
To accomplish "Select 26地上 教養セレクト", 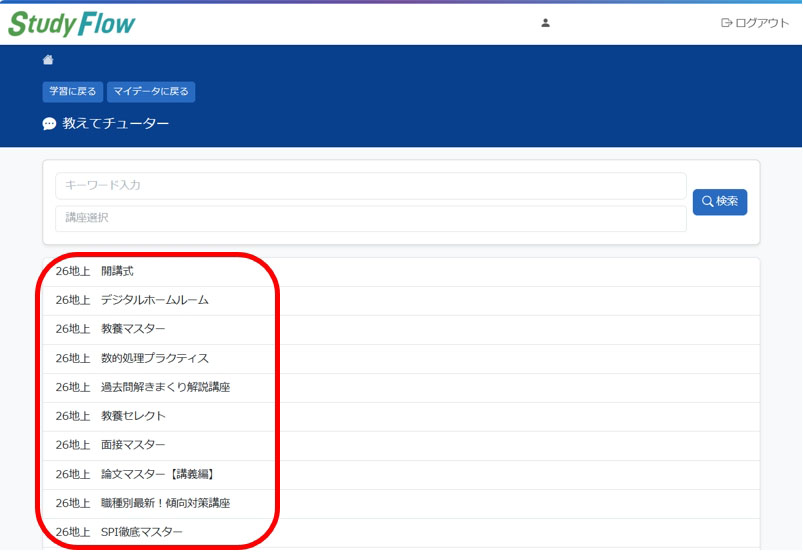I will pyautogui.click(x=111, y=416).
